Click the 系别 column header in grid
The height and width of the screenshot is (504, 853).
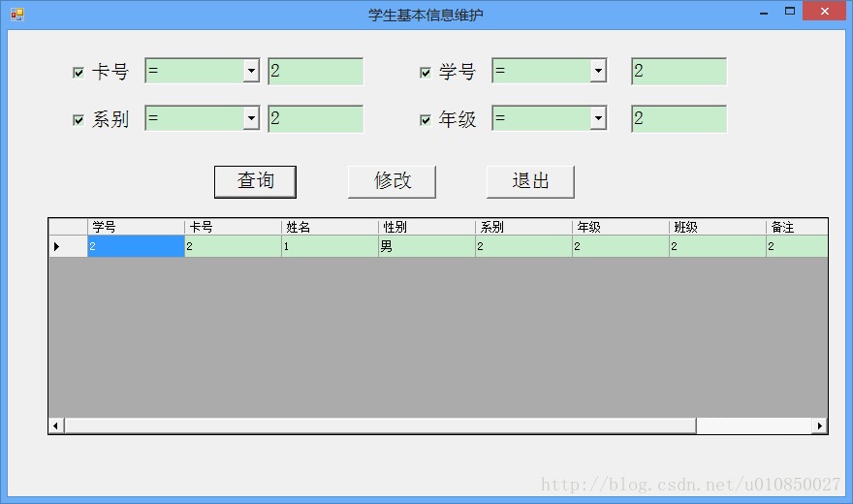click(x=523, y=227)
